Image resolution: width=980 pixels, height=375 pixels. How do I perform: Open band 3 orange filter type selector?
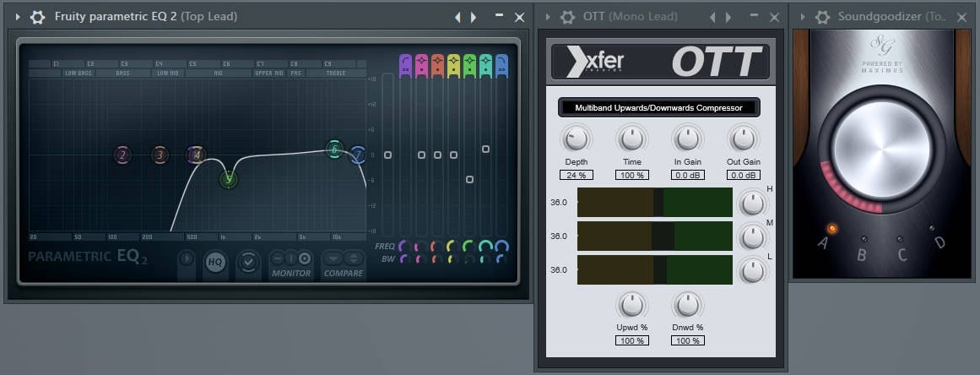click(x=437, y=66)
